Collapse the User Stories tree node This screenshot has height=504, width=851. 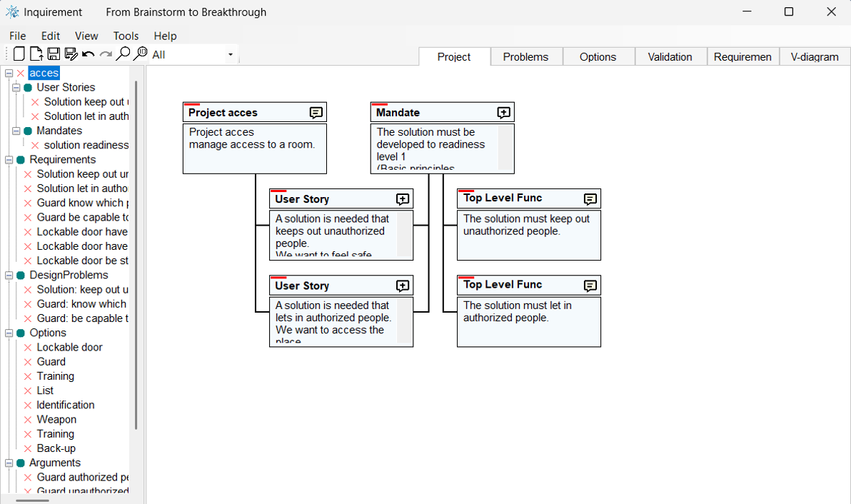pos(16,88)
